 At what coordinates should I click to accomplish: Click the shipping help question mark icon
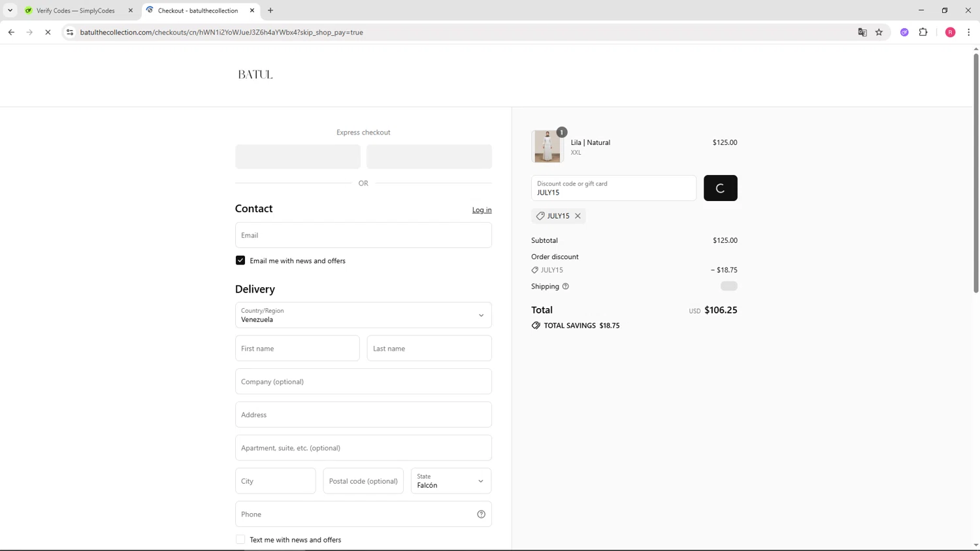(566, 287)
